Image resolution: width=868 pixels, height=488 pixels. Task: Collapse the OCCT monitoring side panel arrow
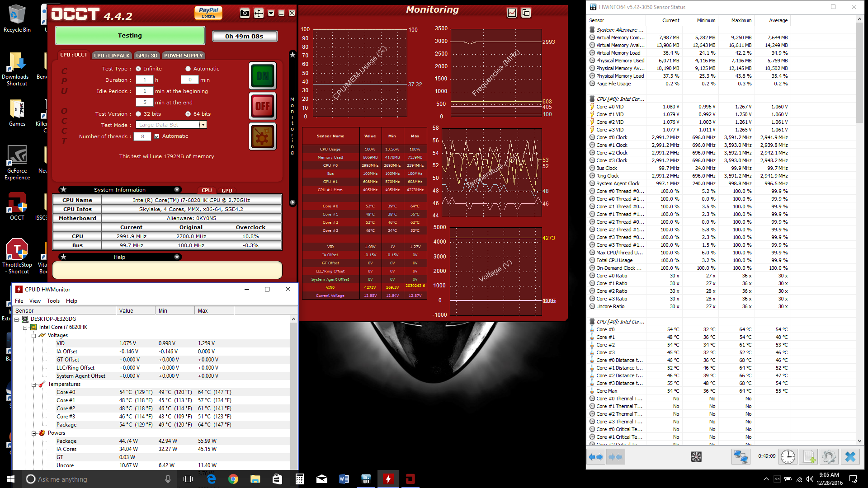tap(292, 202)
